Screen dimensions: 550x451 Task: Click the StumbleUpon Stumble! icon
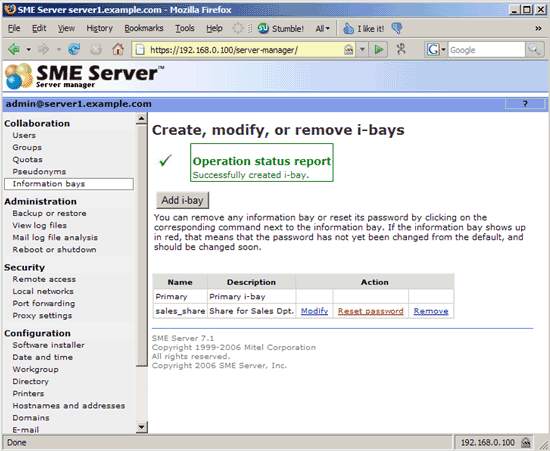263,28
